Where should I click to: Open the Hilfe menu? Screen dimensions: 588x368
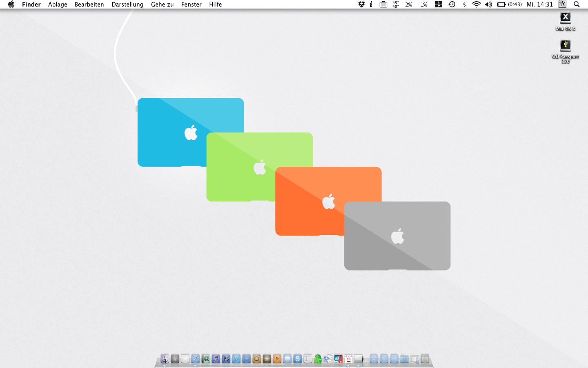tap(216, 4)
